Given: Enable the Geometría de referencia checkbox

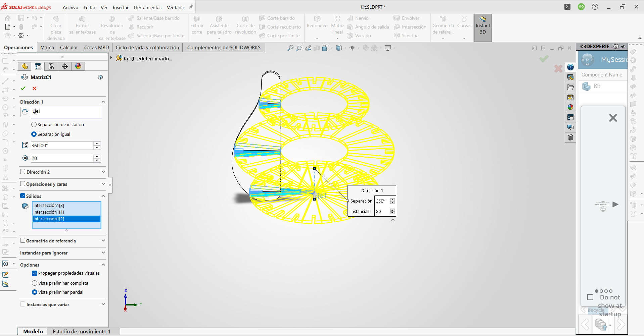Looking at the screenshot, I should 23,240.
